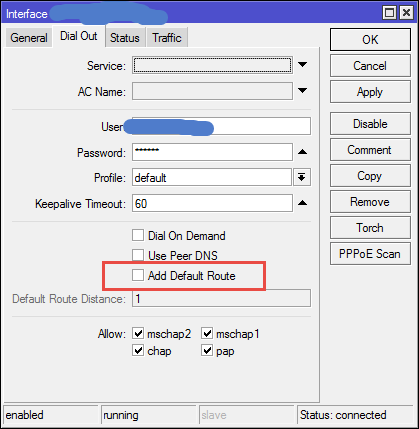
Task: Enable the Dial On Demand checkbox
Action: tap(138, 235)
